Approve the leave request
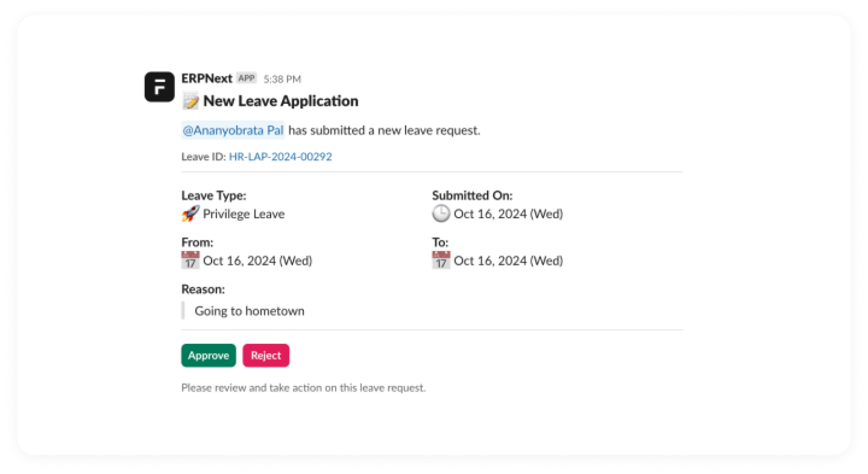Image resolution: width=868 pixels, height=474 pixels. point(208,355)
